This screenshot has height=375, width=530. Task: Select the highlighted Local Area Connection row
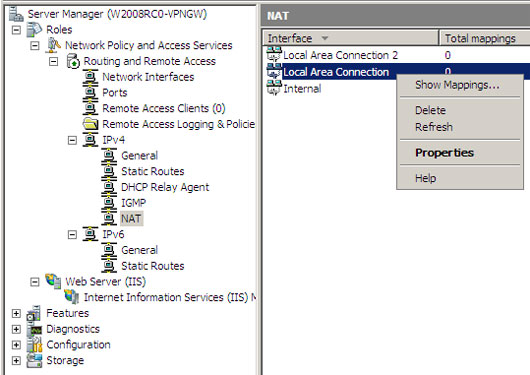point(396,72)
